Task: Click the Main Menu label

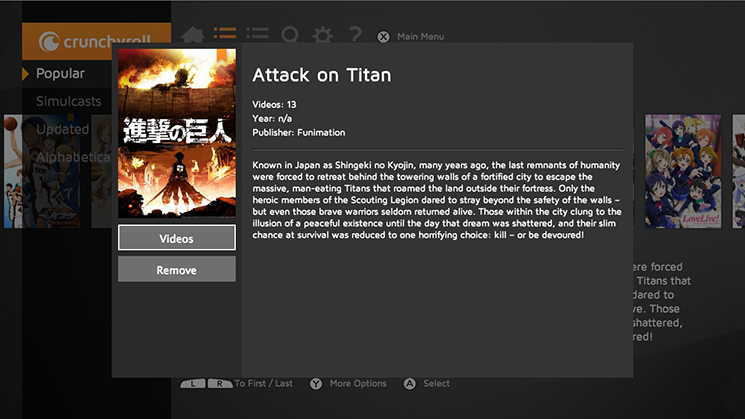Action: [421, 37]
